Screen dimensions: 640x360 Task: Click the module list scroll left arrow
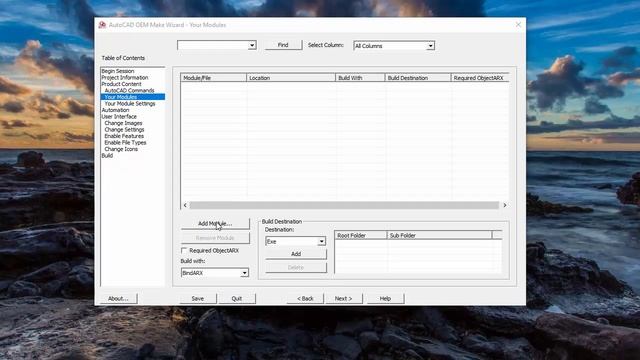pos(185,205)
